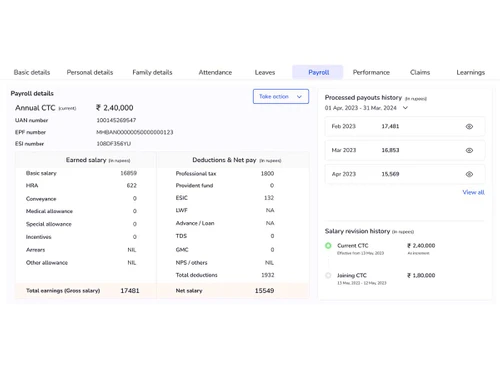Click the Feb 2023 payout row
Image resolution: width=500 pixels, height=375 pixels.
click(405, 126)
